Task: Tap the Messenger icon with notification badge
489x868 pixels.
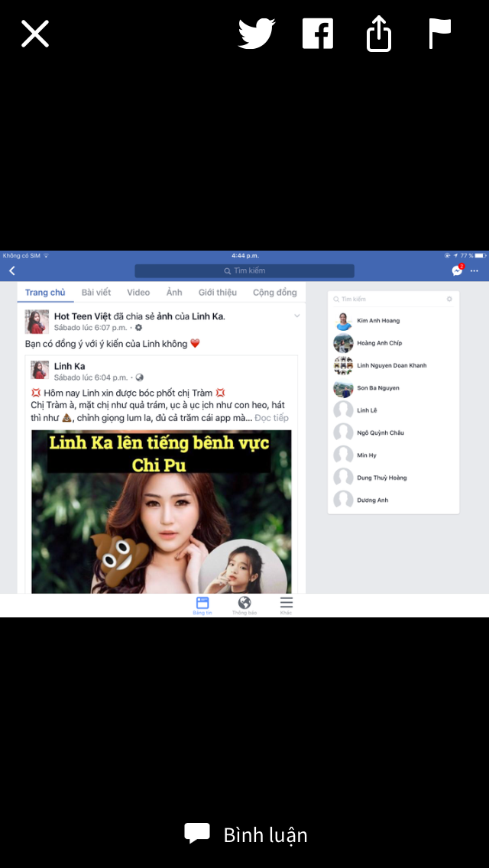Action: [458, 270]
